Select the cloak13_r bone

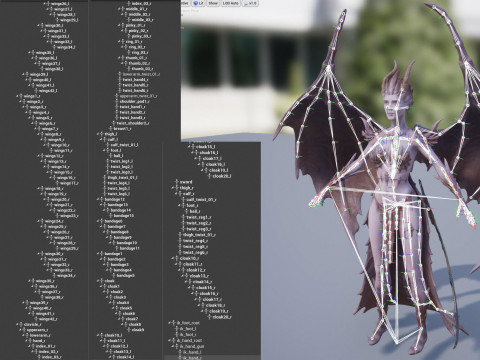click(199, 276)
